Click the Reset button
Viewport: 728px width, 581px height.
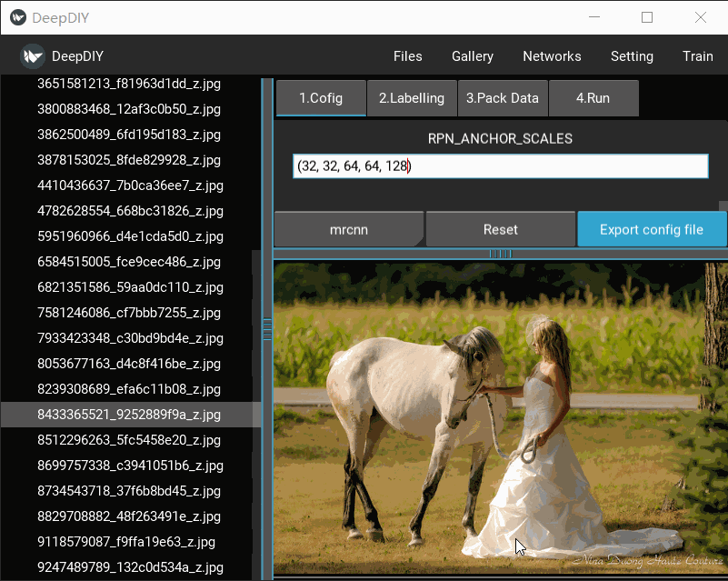click(501, 229)
